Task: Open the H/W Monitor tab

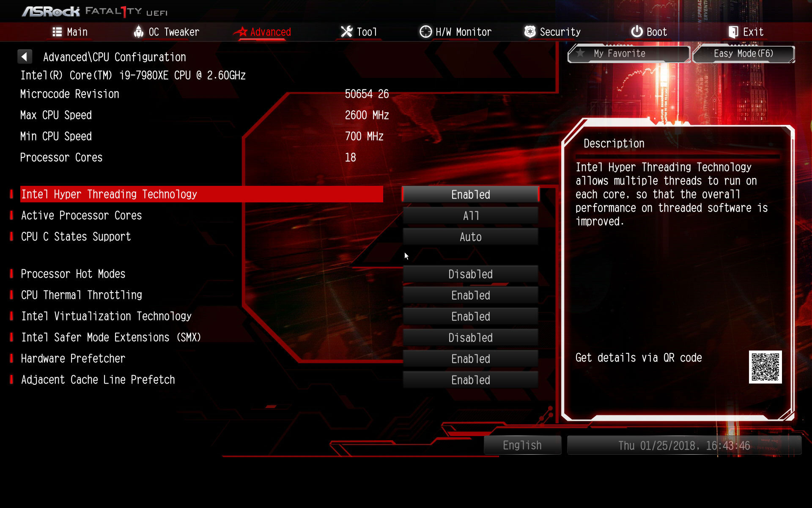Action: 455,32
